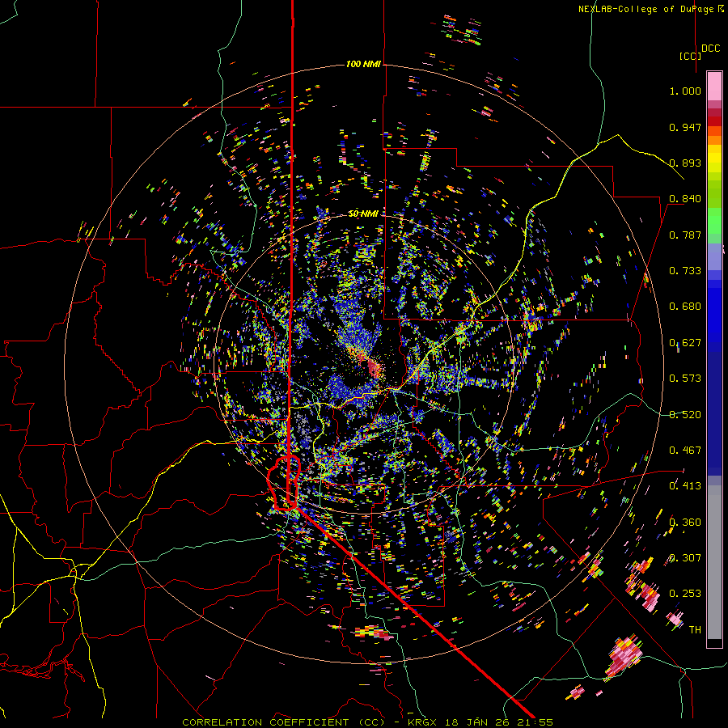Click the KRGX radar site identifier in caption

click(424, 722)
